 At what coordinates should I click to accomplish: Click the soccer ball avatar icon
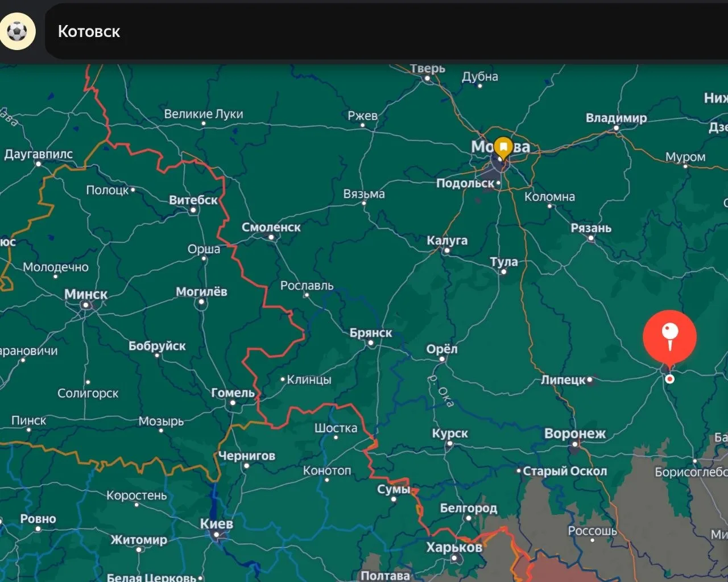coord(17,31)
